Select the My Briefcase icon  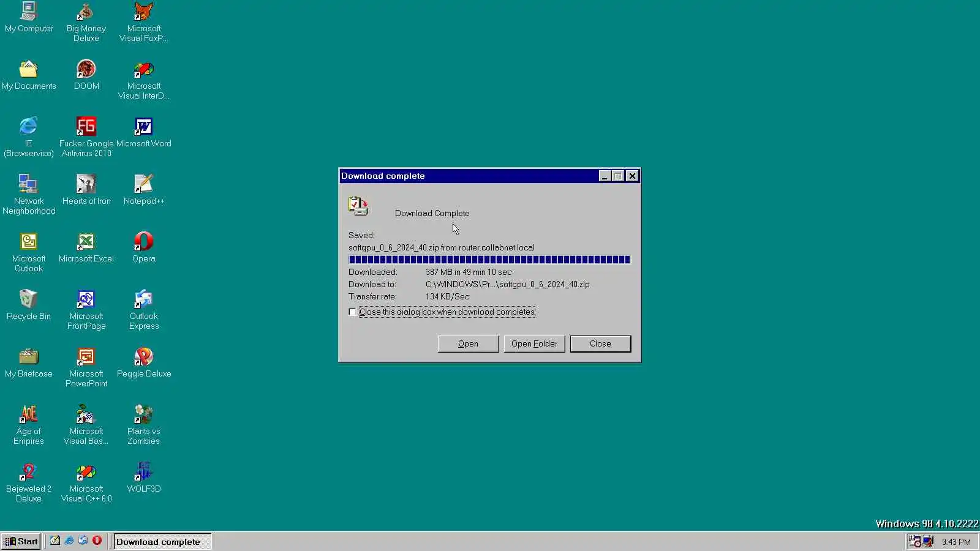pyautogui.click(x=29, y=362)
